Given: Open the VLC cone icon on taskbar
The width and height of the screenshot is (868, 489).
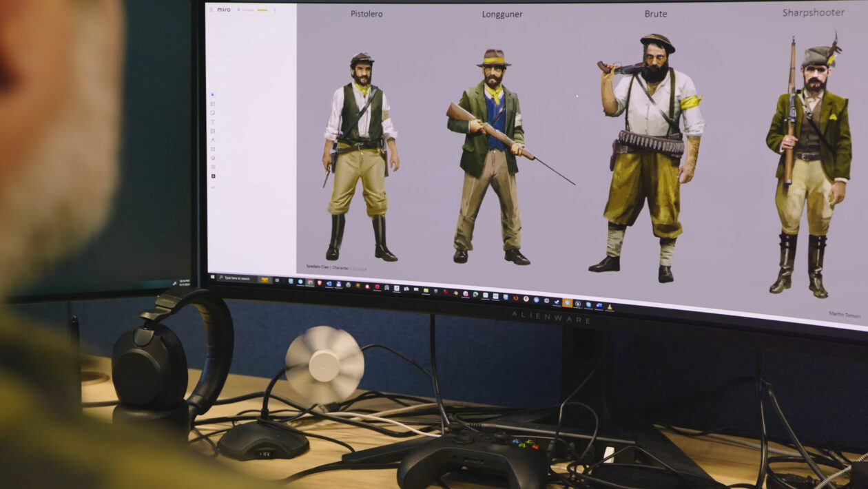Looking at the screenshot, I should click(x=608, y=306).
